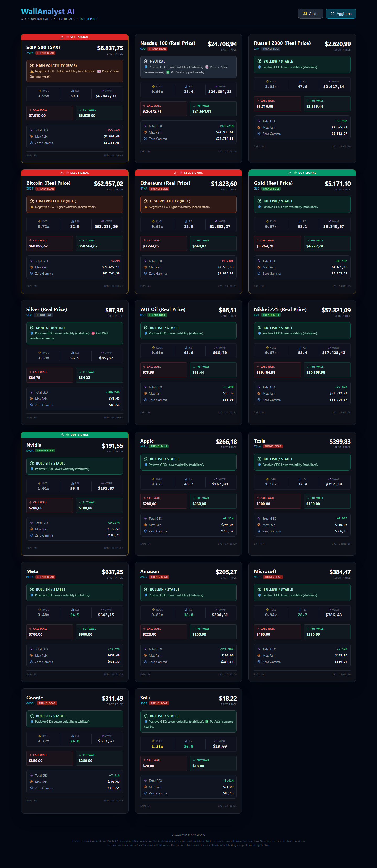Click the BUY SIGNAL banner on the Gold card
Screen dimensions: 377x868
tap(302, 173)
